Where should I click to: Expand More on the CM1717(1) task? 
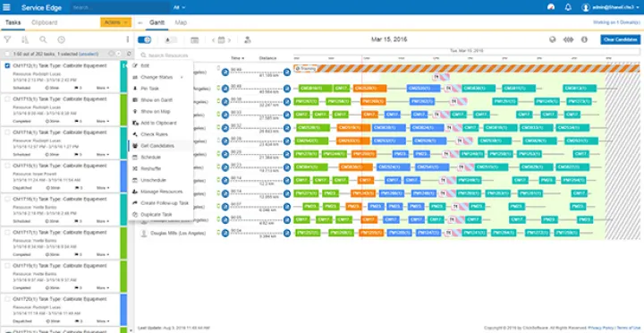point(103,254)
